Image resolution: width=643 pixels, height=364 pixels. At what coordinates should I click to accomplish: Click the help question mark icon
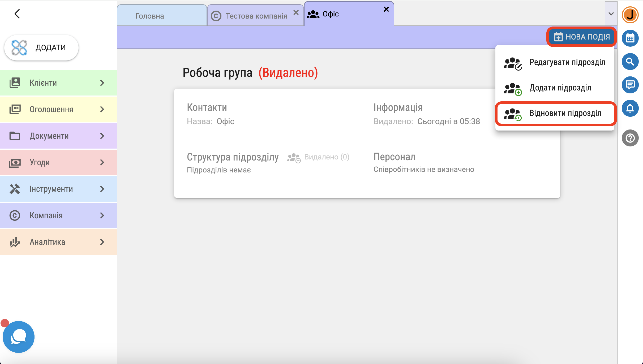pos(630,138)
